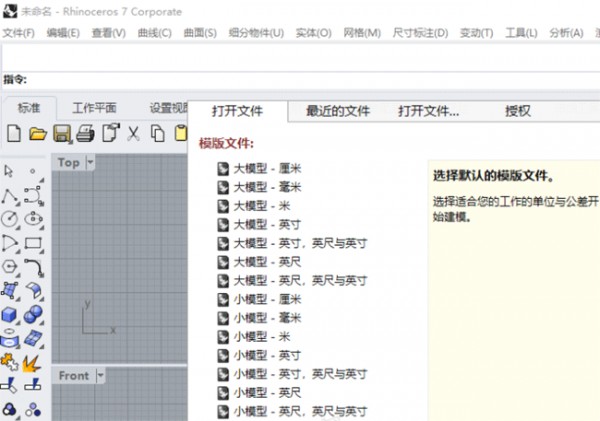Choose template 小模型 - 米
This screenshot has width=600, height=421.
click(254, 337)
